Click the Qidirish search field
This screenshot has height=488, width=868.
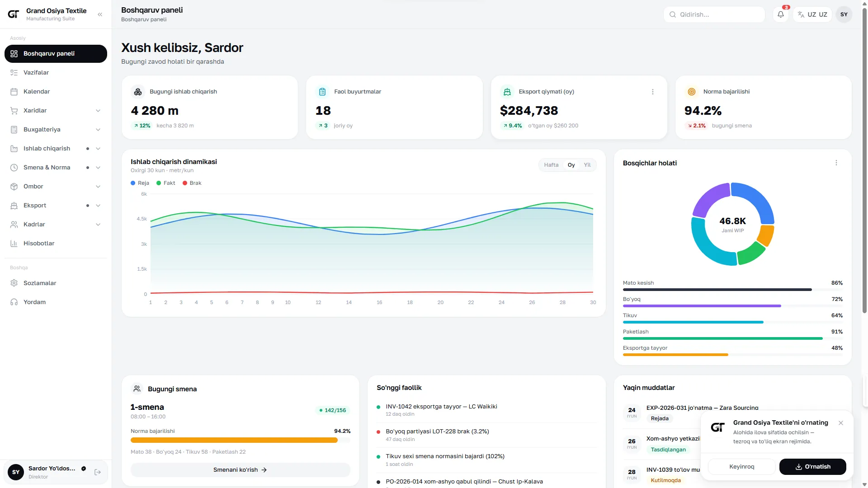[x=714, y=14]
